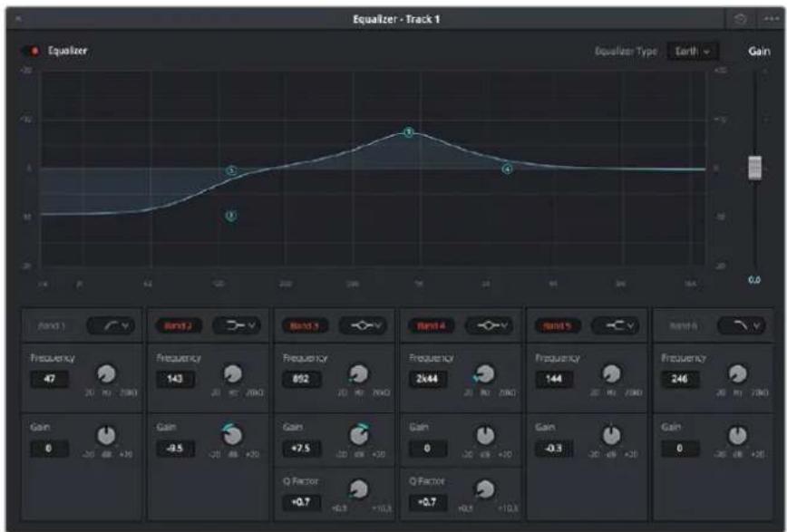The width and height of the screenshot is (787, 532).
Task: Click Band 1 Gain knob
Action: pyautogui.click(x=106, y=436)
